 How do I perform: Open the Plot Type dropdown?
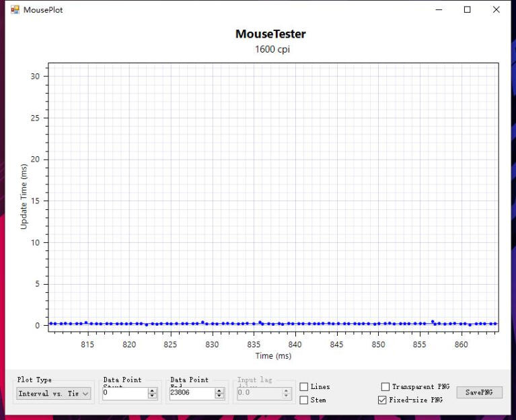[54, 394]
